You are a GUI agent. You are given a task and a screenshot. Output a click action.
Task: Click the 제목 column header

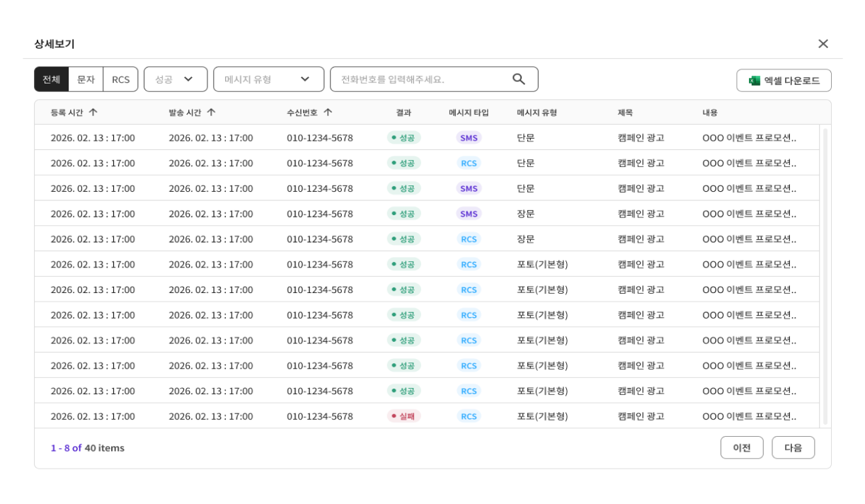625,113
